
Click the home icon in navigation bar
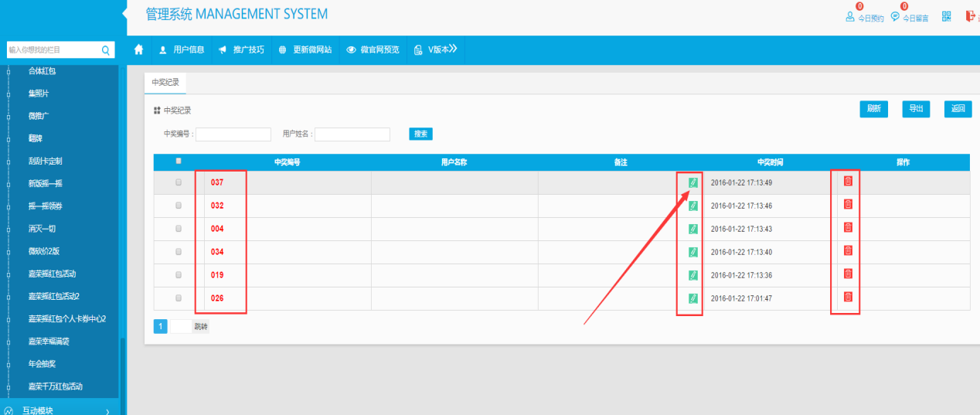pos(139,49)
